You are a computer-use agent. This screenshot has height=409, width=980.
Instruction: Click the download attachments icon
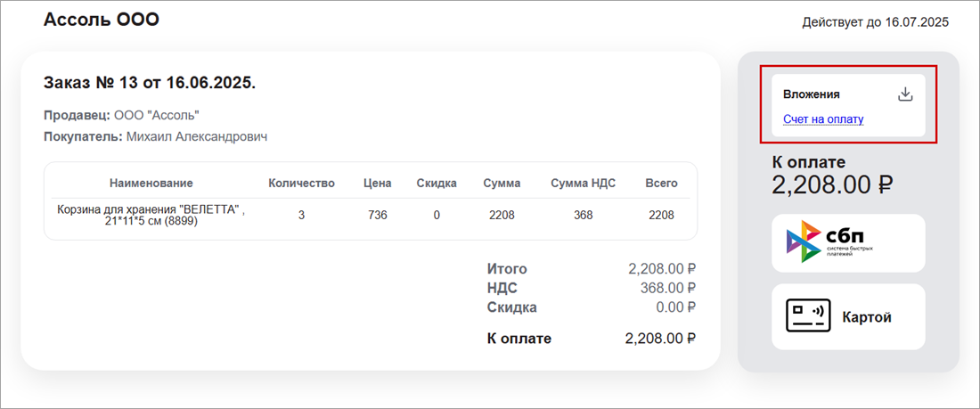(x=905, y=94)
